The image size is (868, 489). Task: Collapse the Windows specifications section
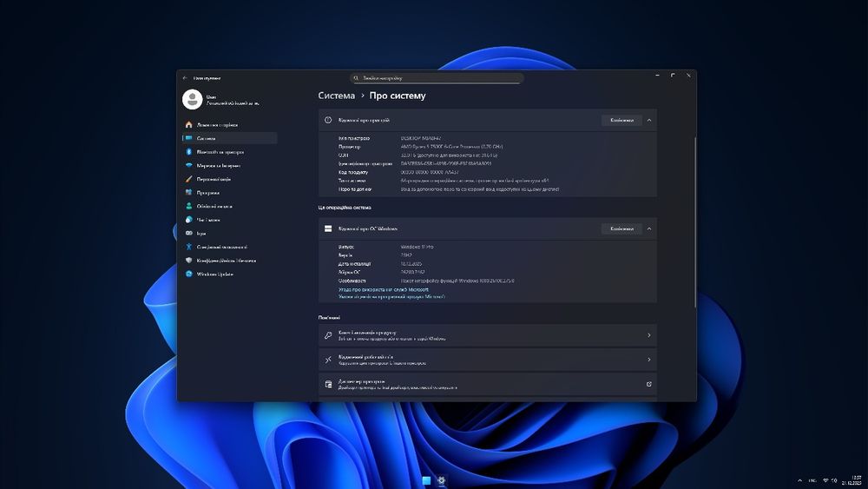(648, 228)
